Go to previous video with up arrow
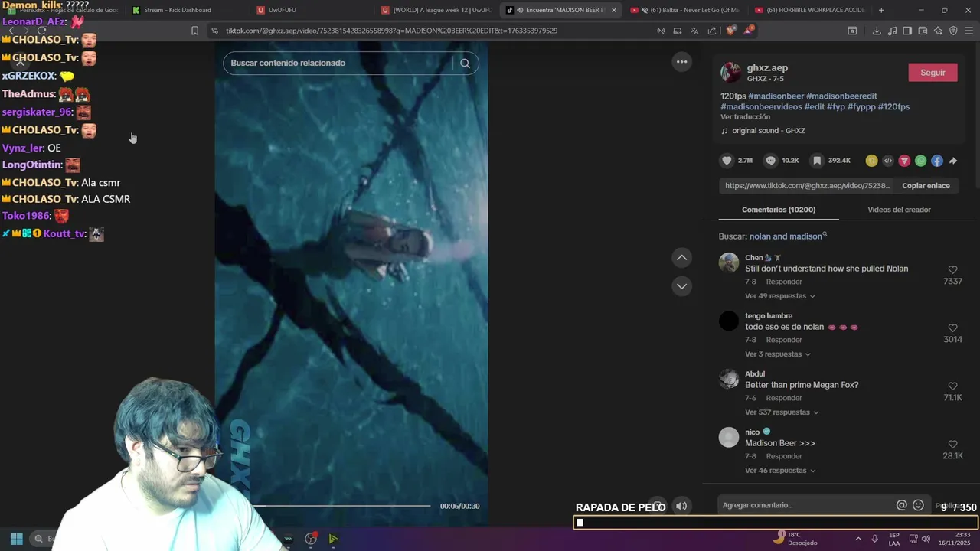980x551 pixels. [x=681, y=258]
